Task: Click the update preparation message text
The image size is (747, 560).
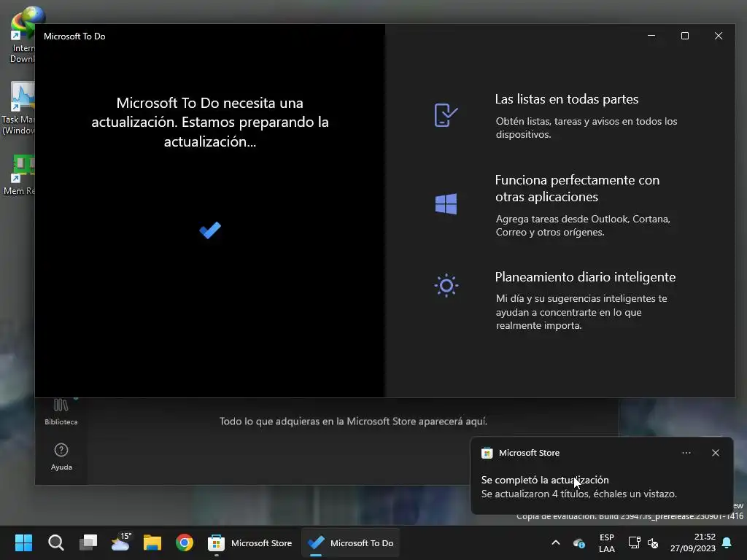Action: [210, 122]
